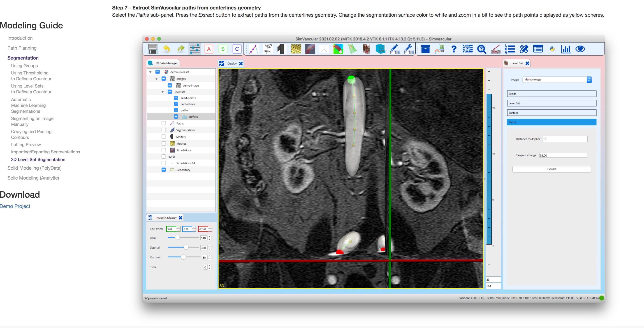Screen dimensions: 644x328
Task: Open the Seeds sub-panel
Action: (551, 94)
